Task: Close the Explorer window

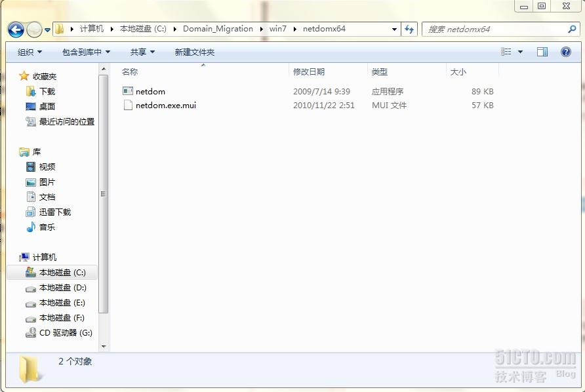Action: [565, 6]
